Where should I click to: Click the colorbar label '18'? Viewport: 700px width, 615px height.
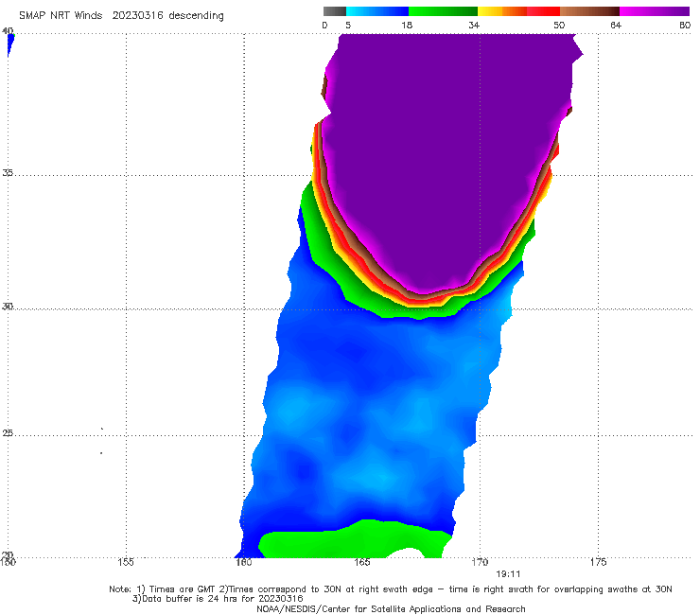(407, 25)
